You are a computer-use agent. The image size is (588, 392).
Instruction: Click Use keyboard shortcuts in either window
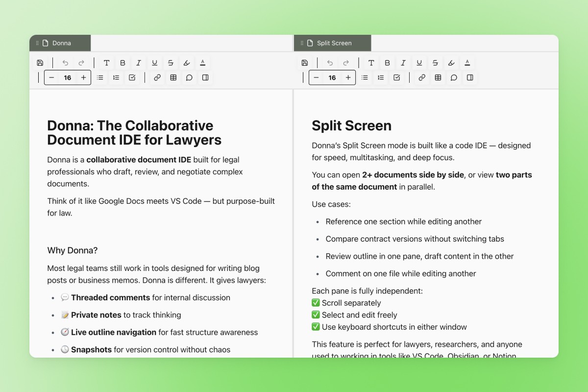[x=390, y=327]
